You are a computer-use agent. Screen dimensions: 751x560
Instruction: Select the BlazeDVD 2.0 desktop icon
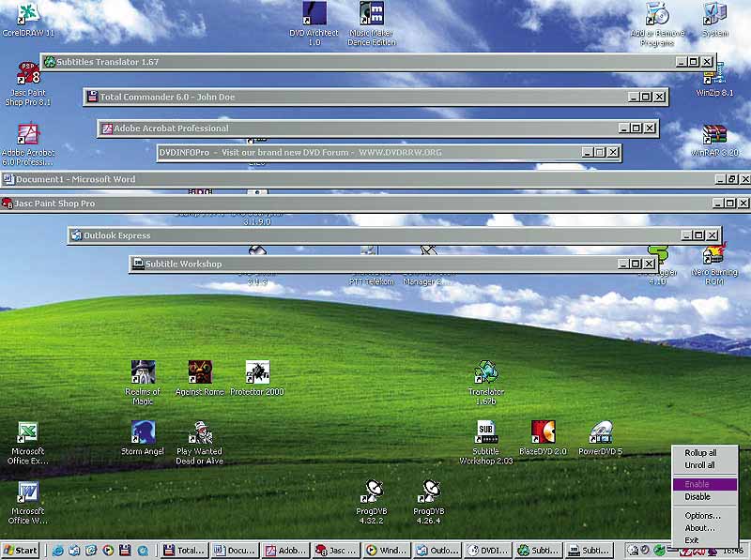pos(544,438)
